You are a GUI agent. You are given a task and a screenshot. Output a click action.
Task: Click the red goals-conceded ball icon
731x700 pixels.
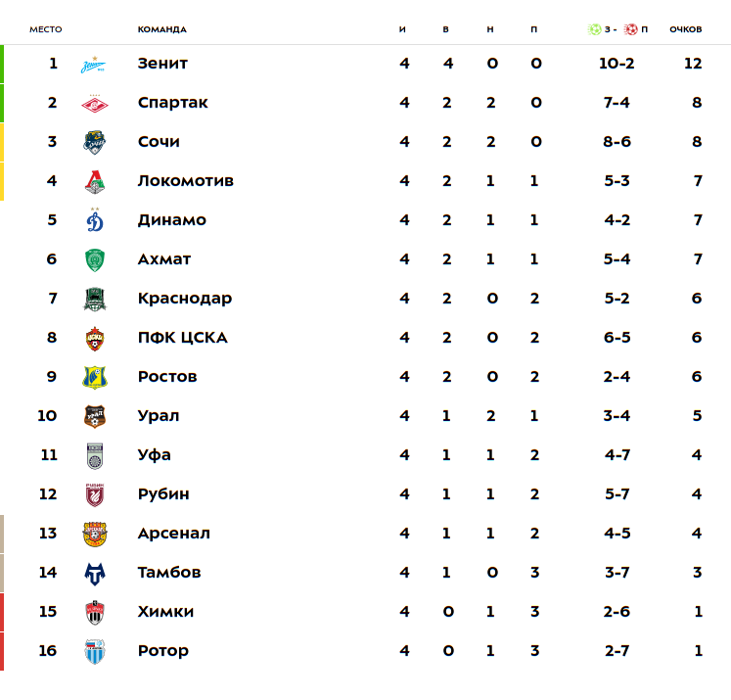pos(630,29)
